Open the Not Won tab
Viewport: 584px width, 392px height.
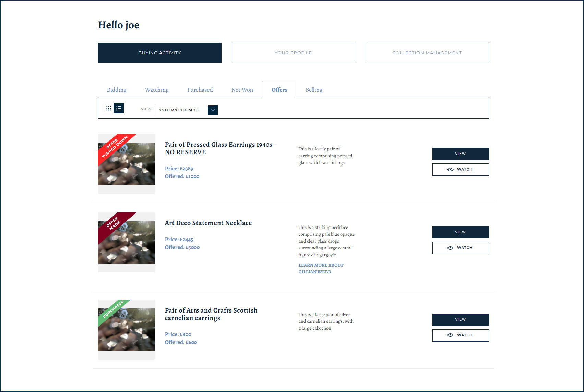pyautogui.click(x=242, y=90)
